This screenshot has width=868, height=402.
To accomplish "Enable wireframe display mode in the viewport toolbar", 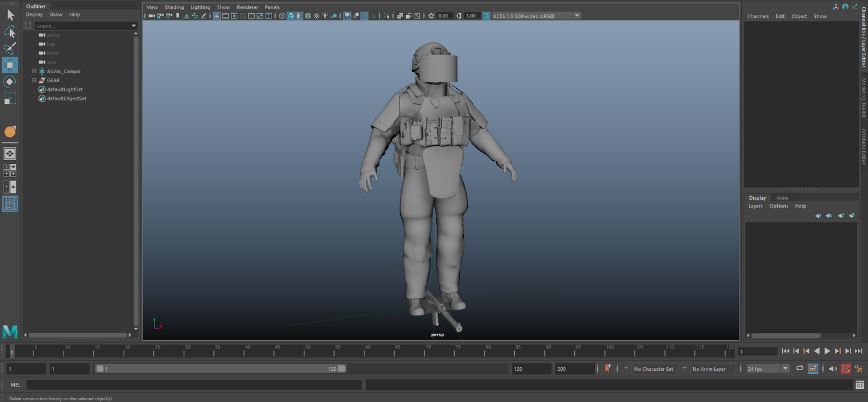I will 282,16.
